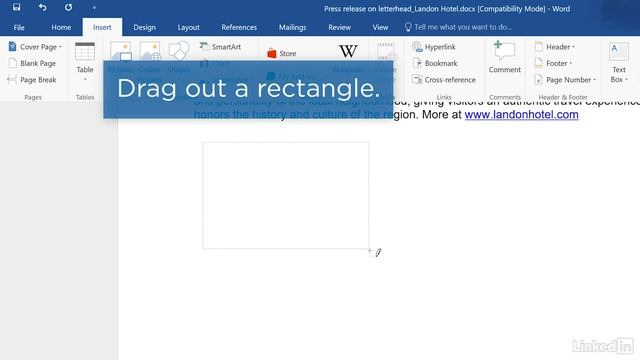The width and height of the screenshot is (640, 360).
Task: Open the Cover Page gallery
Action: pyautogui.click(x=36, y=47)
